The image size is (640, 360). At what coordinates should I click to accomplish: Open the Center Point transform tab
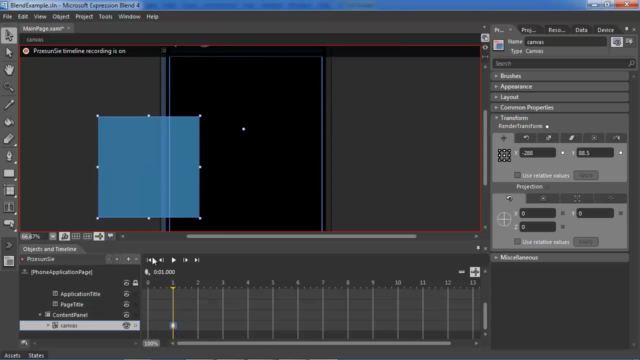pyautogui.click(x=594, y=138)
